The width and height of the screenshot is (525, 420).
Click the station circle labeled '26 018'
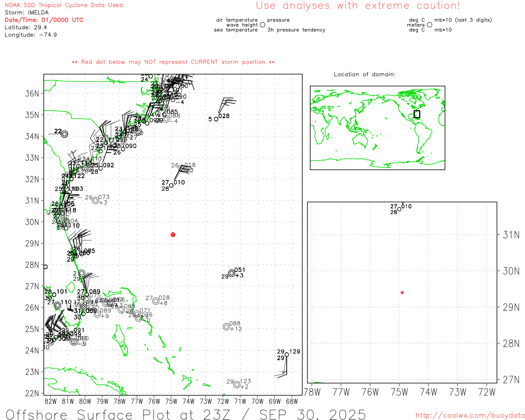(182, 168)
